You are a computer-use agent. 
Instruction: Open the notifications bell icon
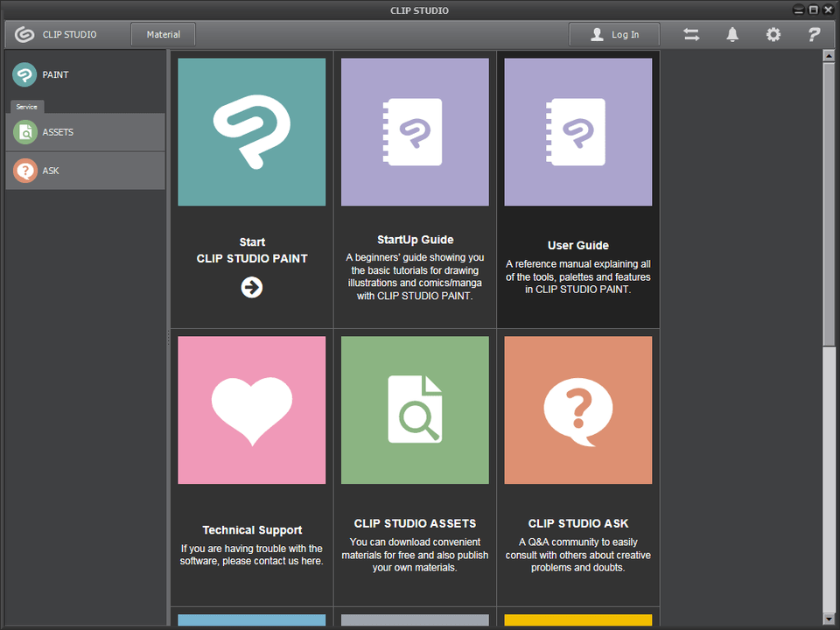pyautogui.click(x=732, y=34)
